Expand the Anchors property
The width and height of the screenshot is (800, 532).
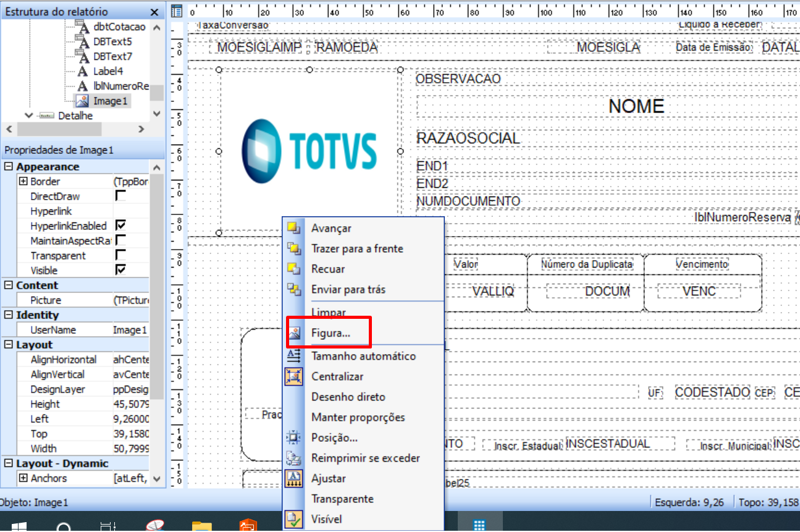coord(23,478)
